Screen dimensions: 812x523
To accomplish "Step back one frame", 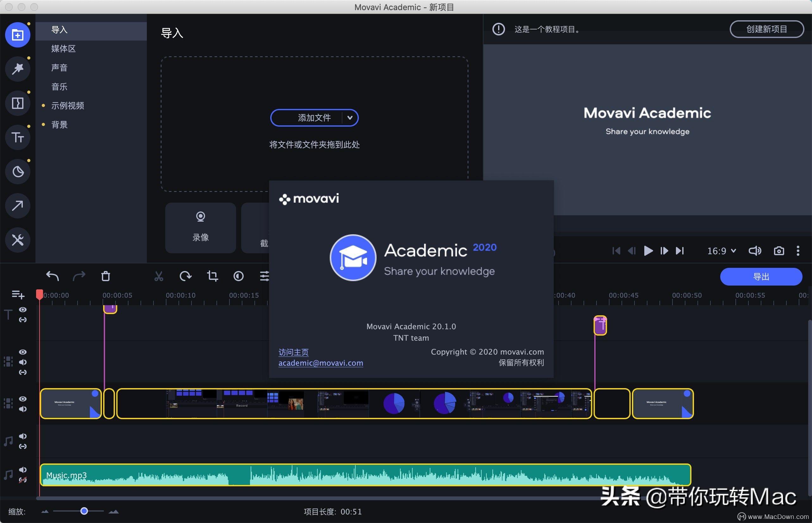I will tap(632, 251).
